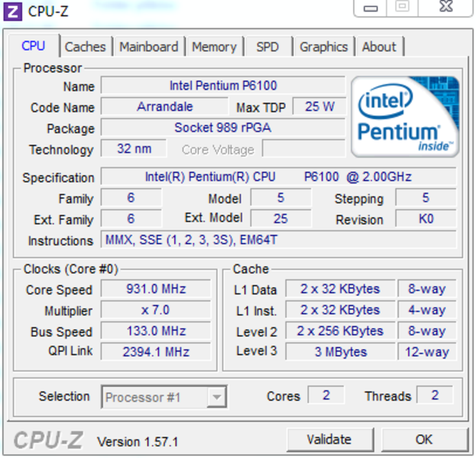
Task: Click the Level 2 associativity 8-way
Action: [427, 331]
